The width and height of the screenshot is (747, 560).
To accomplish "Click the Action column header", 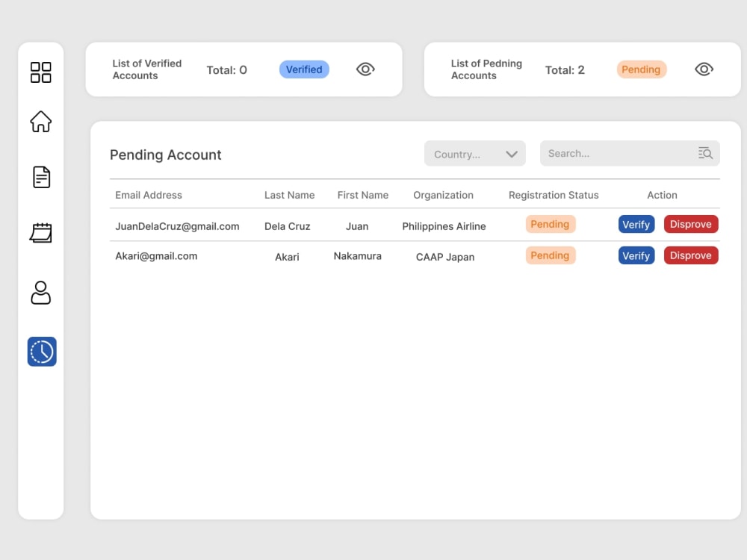I will [662, 195].
